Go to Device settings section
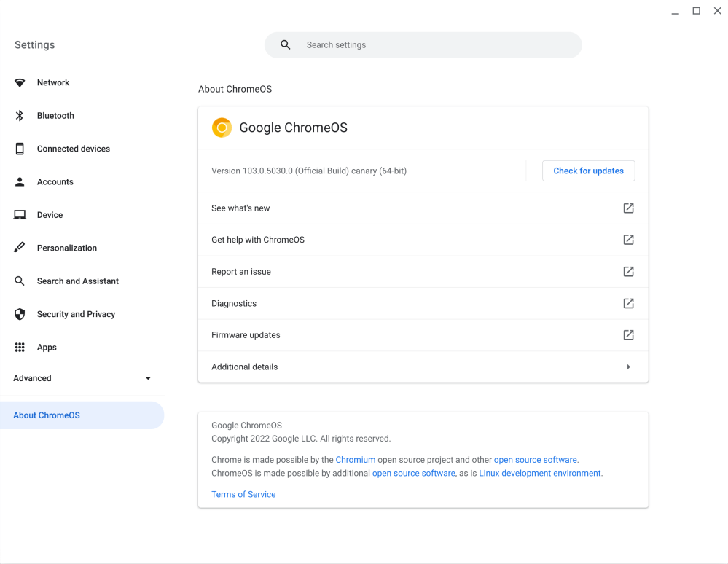 click(x=50, y=215)
